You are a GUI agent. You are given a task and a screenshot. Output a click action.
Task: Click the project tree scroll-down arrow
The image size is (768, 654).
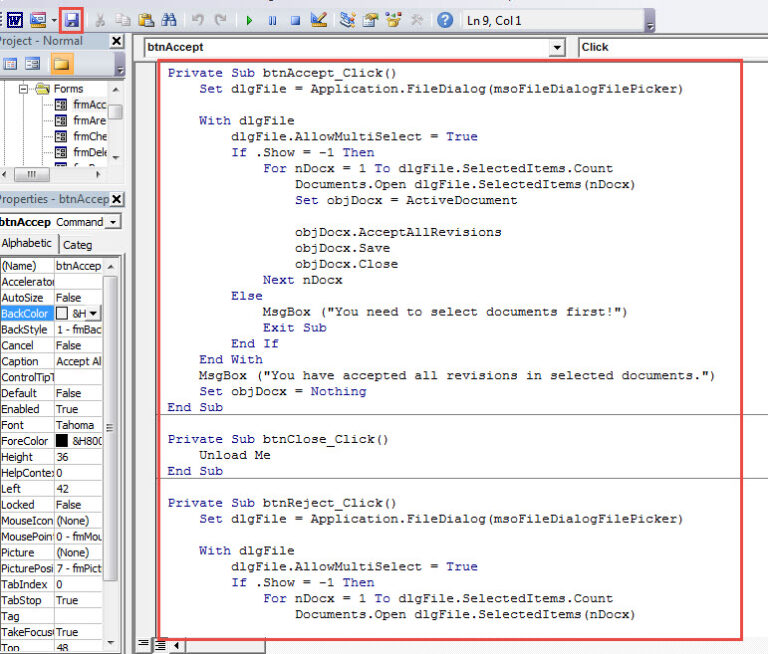point(116,157)
